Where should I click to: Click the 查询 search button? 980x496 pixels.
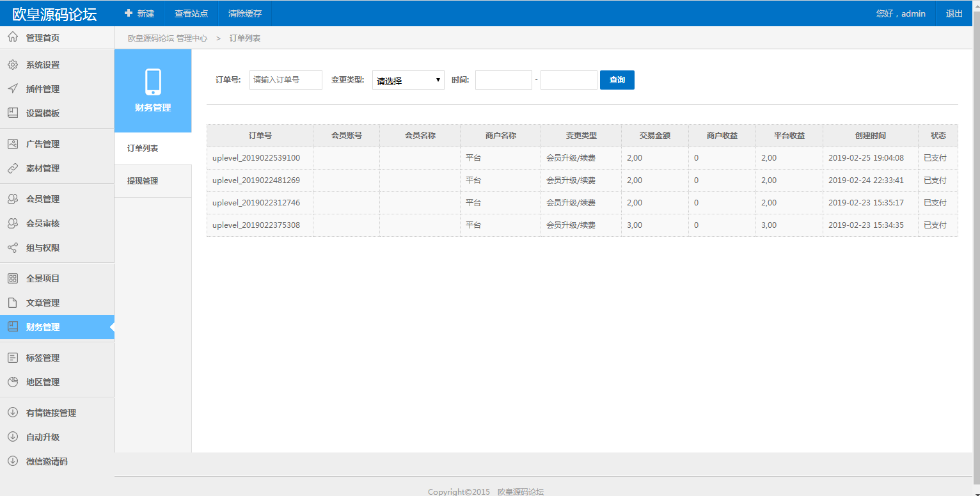click(x=617, y=80)
